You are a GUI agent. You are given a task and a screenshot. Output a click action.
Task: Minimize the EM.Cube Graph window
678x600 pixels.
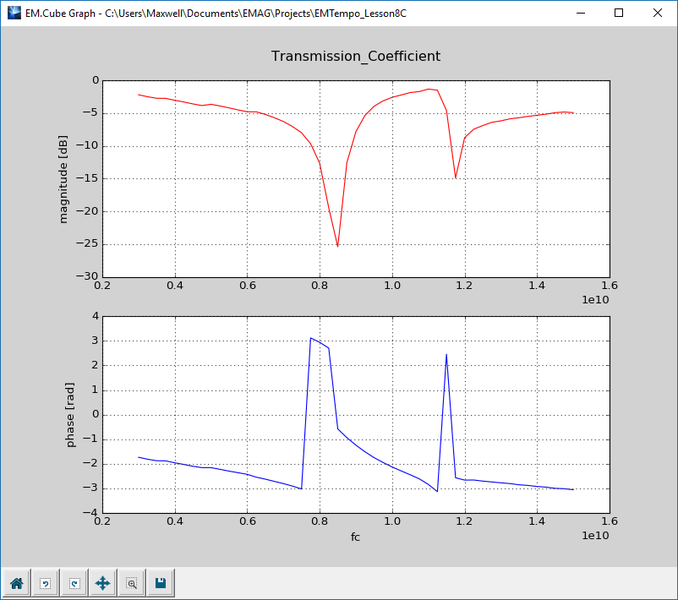(x=581, y=13)
